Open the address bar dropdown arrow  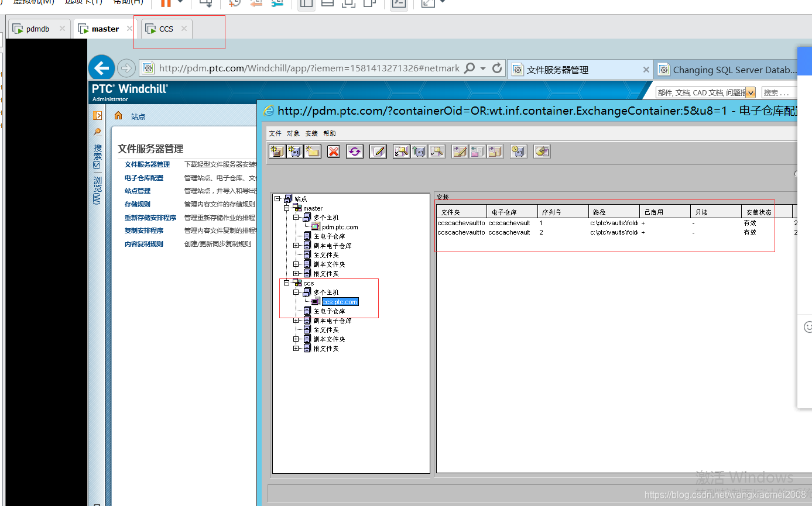tap(483, 68)
